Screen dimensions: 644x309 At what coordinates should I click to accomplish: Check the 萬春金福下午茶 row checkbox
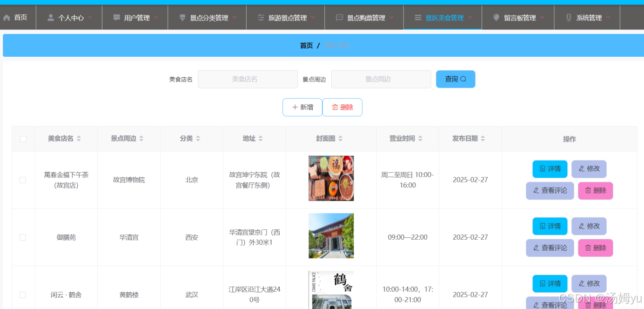pos(22,180)
